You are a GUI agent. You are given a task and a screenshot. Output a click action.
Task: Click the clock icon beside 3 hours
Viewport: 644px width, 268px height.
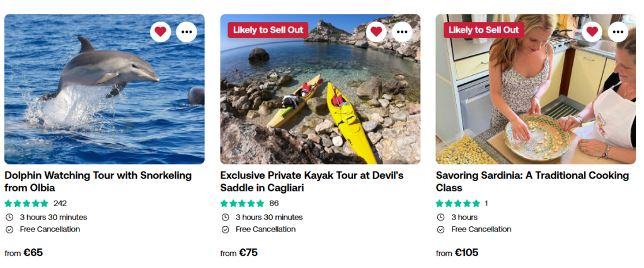pos(440,218)
